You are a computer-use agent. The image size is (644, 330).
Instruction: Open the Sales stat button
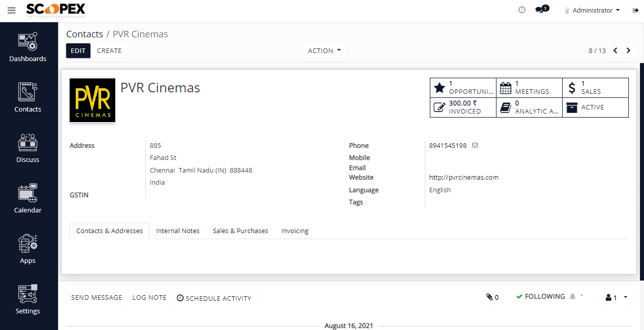coord(596,88)
